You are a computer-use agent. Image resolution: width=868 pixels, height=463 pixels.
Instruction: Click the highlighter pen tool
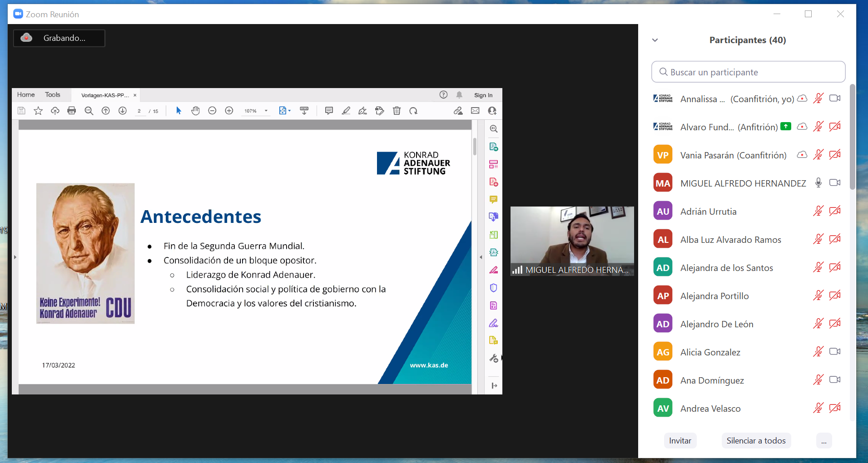pyautogui.click(x=346, y=111)
